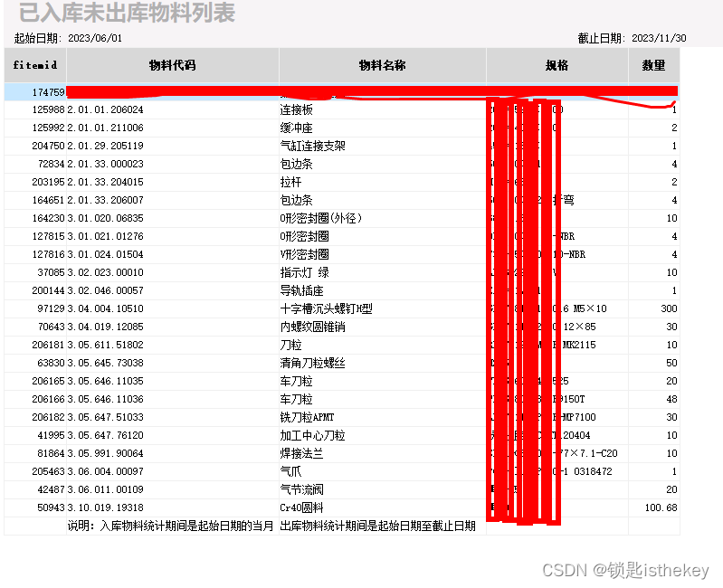Click material code 3.04.004.10510

point(105,308)
